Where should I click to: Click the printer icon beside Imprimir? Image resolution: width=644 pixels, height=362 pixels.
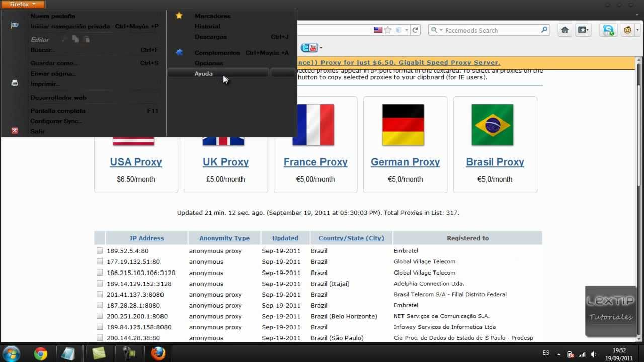(x=15, y=83)
